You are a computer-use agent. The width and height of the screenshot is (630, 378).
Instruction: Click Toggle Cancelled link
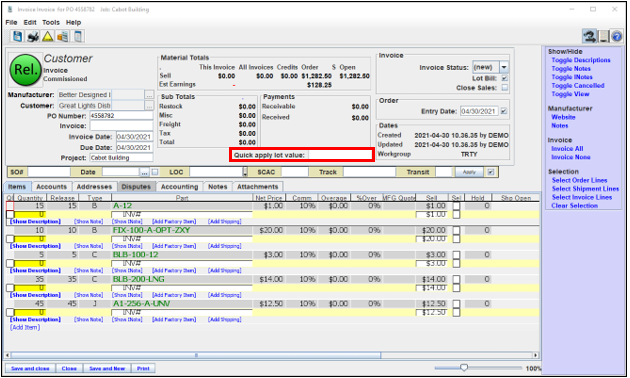[x=578, y=86]
